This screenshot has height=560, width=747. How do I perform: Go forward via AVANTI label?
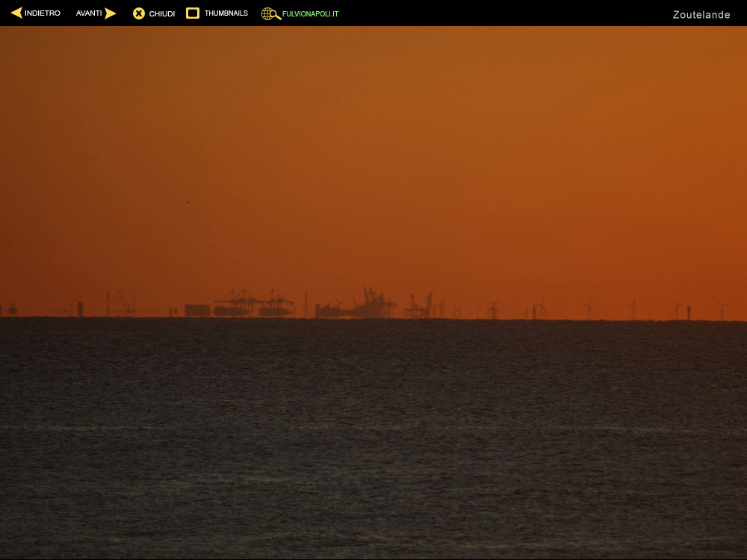pyautogui.click(x=89, y=13)
